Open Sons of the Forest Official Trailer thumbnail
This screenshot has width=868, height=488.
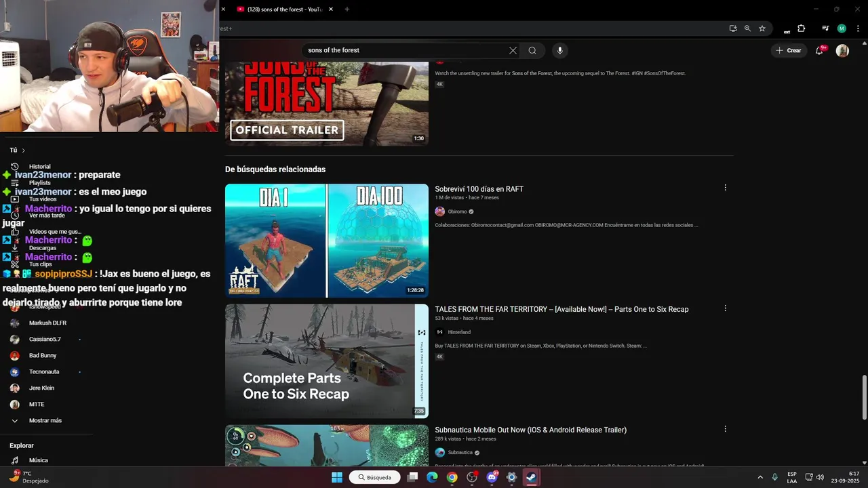327,103
